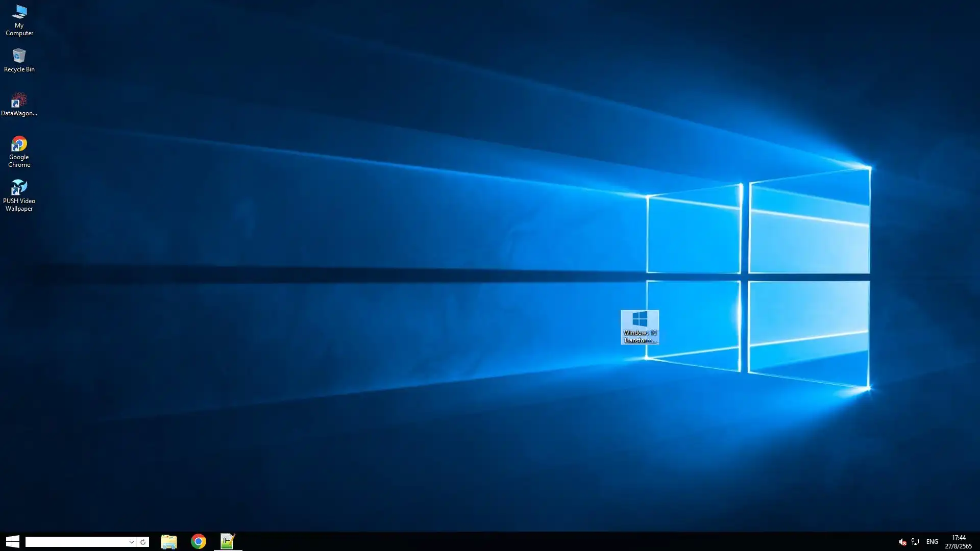Click the Recycle Bin label text
Screen dimensions: 980x551
click(x=19, y=69)
